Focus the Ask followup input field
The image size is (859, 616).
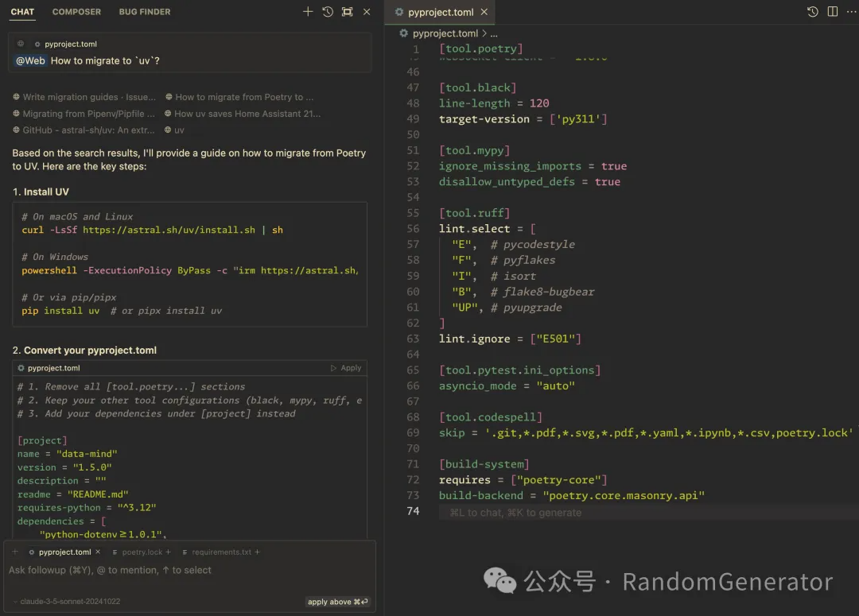click(189, 571)
